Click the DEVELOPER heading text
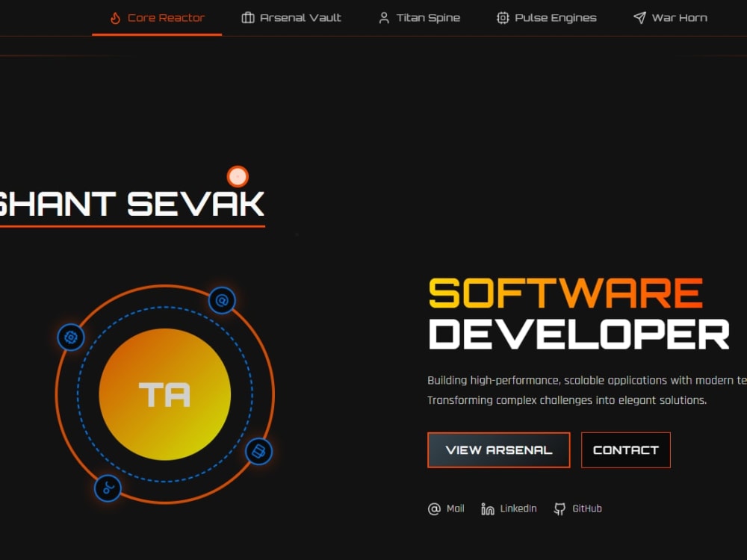 click(579, 335)
